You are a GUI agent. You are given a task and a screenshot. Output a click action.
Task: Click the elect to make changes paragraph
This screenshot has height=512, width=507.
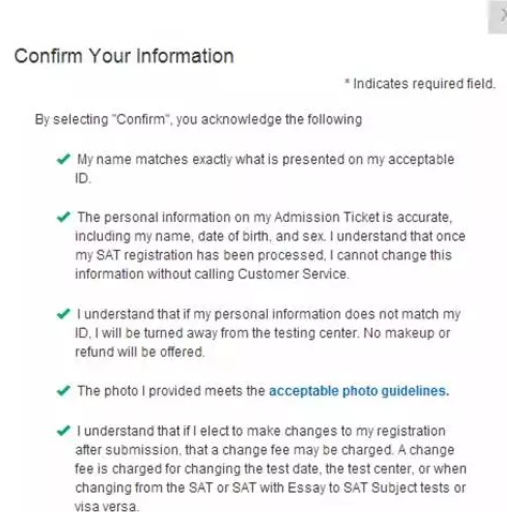click(270, 469)
